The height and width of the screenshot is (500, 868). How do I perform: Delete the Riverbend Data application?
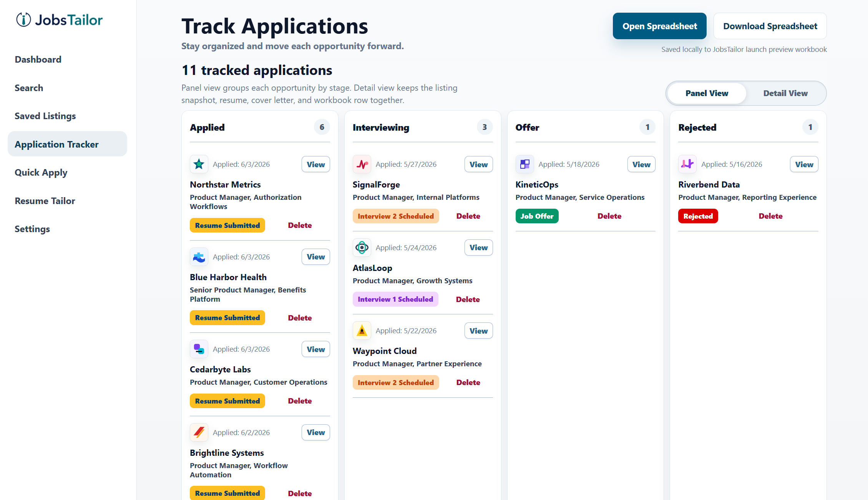pos(770,216)
